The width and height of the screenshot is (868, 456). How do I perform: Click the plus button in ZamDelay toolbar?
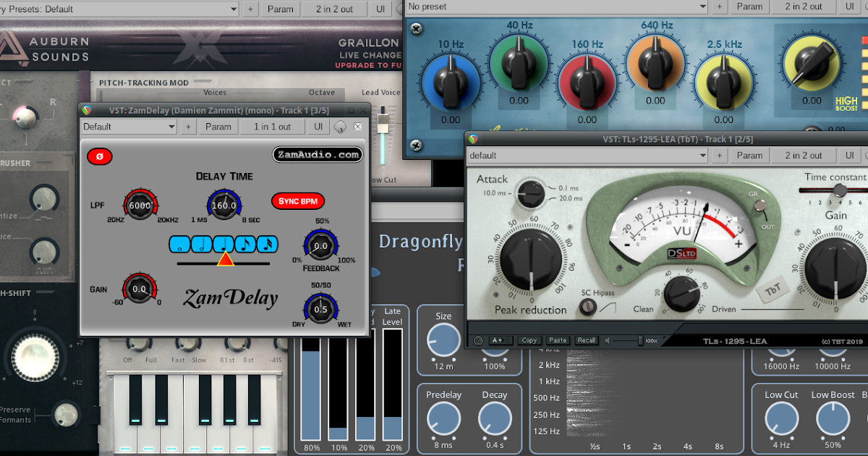tap(188, 127)
